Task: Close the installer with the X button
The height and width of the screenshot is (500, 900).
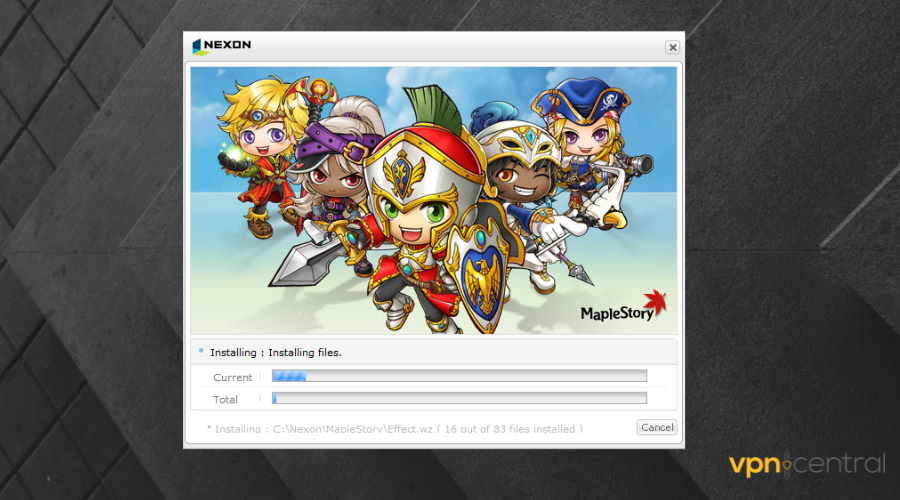Action: click(x=672, y=47)
